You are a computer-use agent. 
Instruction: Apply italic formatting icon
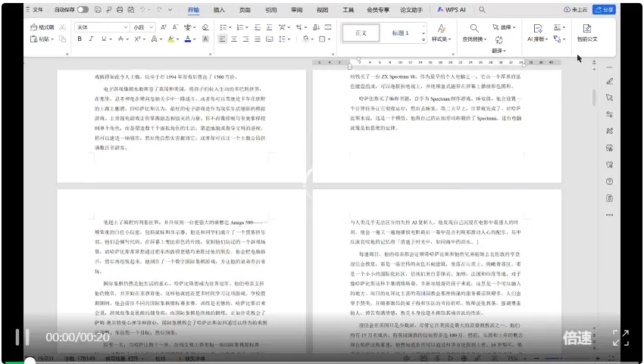[91, 39]
